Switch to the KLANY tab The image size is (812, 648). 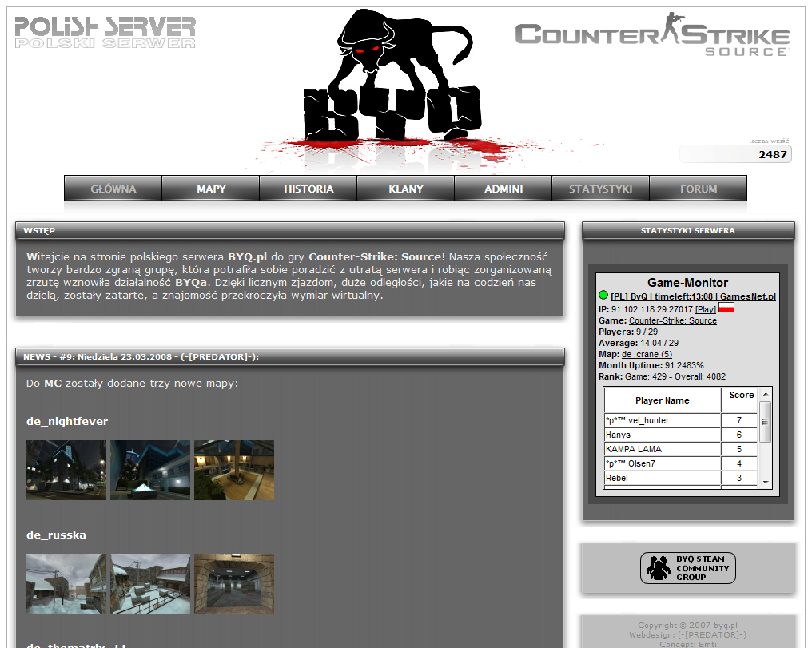click(x=406, y=189)
